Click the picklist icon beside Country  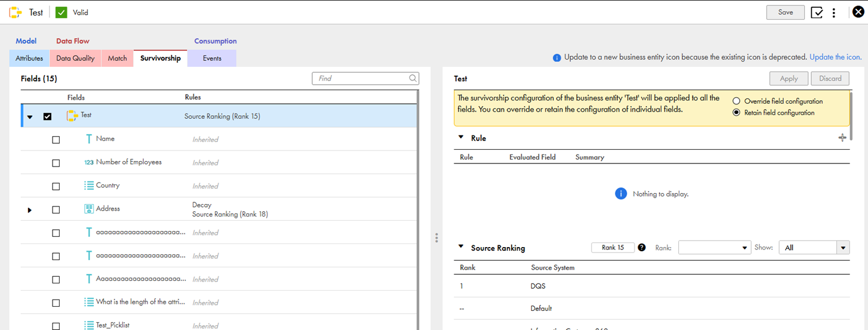pyautogui.click(x=89, y=186)
